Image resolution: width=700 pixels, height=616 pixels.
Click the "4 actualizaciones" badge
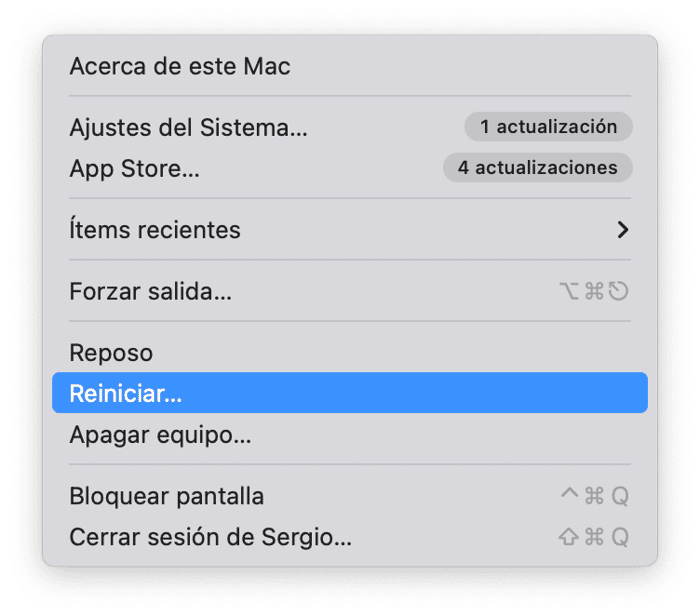537,168
